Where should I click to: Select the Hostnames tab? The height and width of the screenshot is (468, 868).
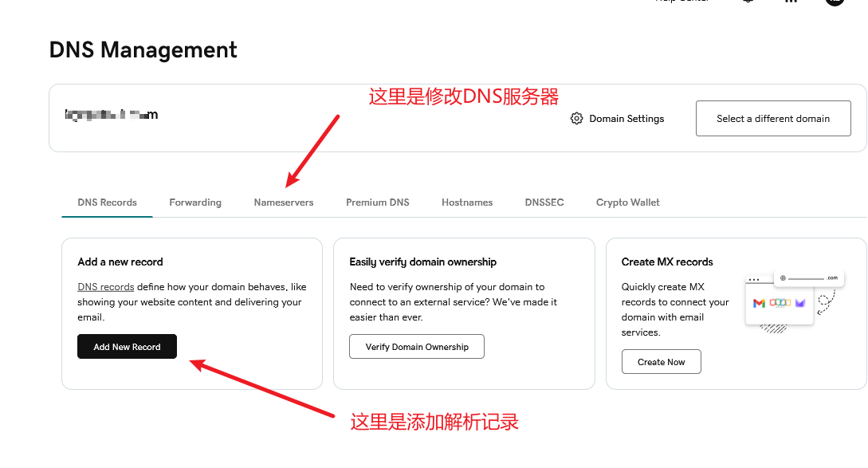pos(467,203)
